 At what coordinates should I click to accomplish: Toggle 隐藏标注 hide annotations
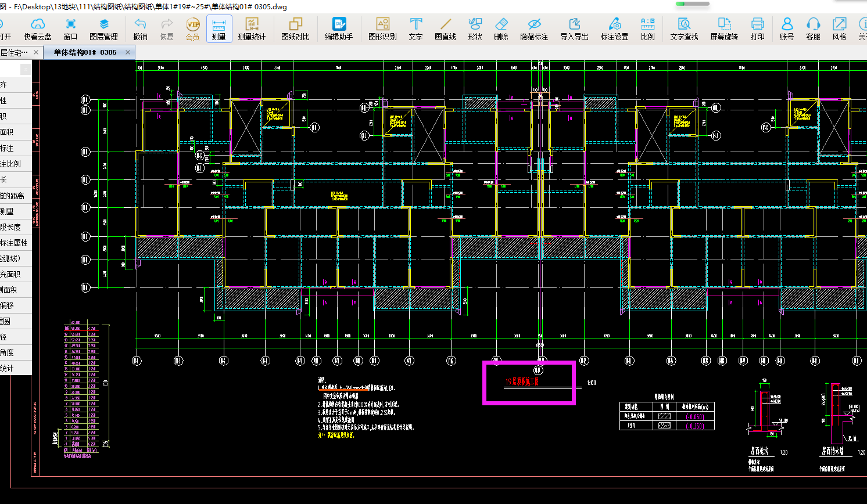(x=534, y=28)
